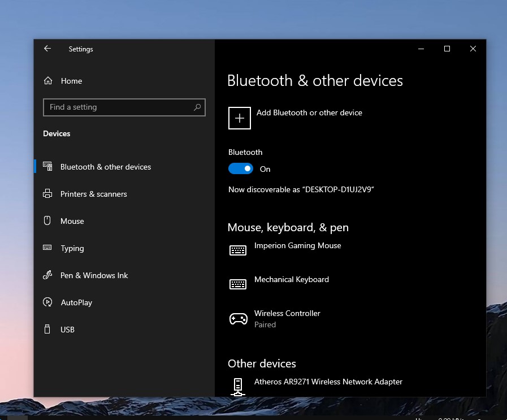This screenshot has height=420, width=507.
Task: Click the Mouse icon in the sidebar
Action: click(x=49, y=221)
